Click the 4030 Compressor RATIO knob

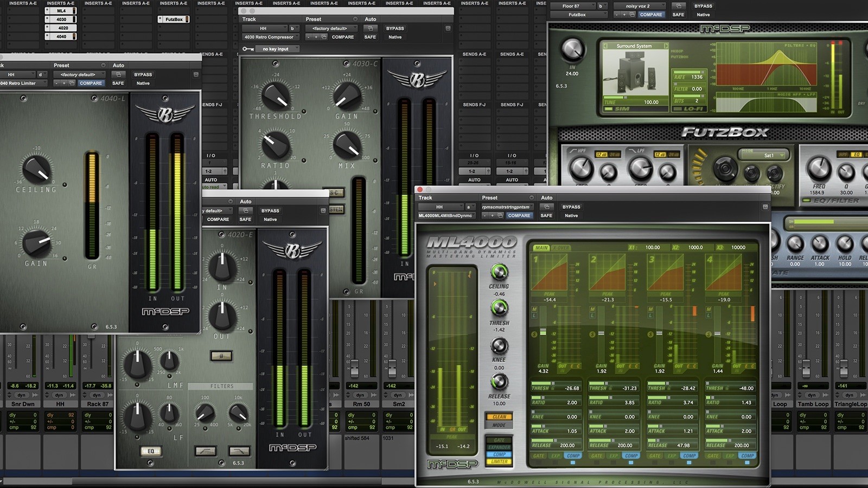pos(276,145)
